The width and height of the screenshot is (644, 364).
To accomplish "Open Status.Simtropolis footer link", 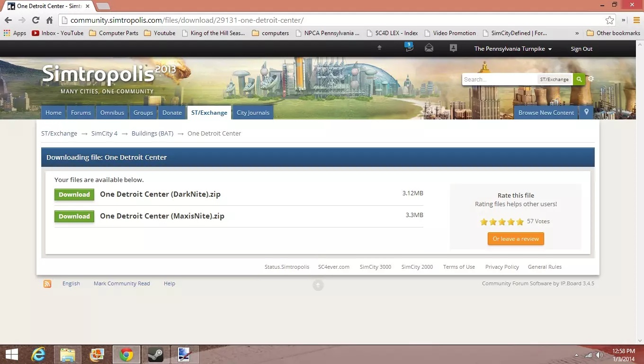I will pos(287,267).
